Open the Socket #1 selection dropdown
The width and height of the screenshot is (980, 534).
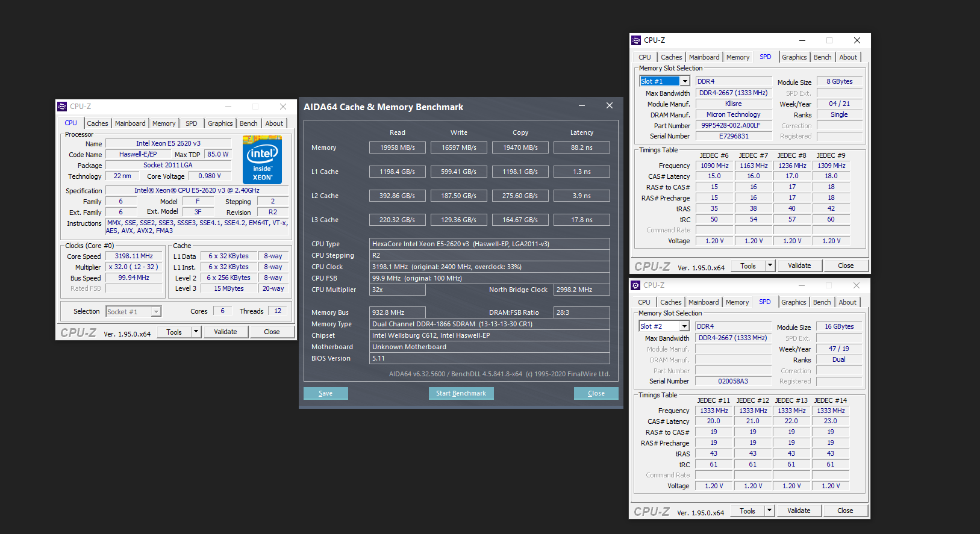(x=156, y=312)
